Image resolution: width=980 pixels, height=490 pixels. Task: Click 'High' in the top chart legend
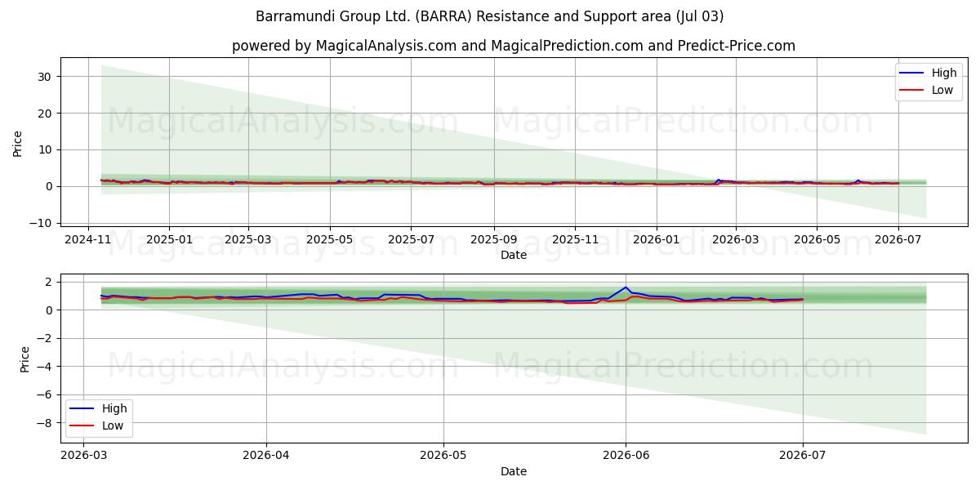944,73
